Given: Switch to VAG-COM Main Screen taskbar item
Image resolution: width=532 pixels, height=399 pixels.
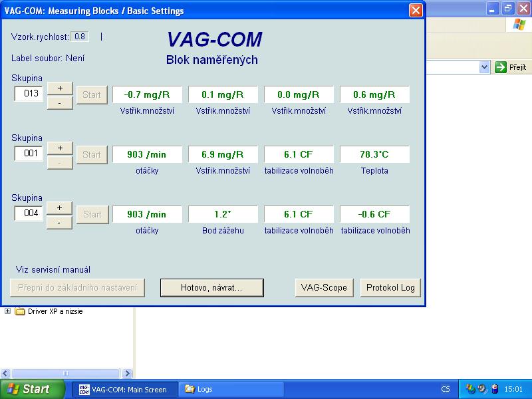Looking at the screenshot, I should pos(123,389).
